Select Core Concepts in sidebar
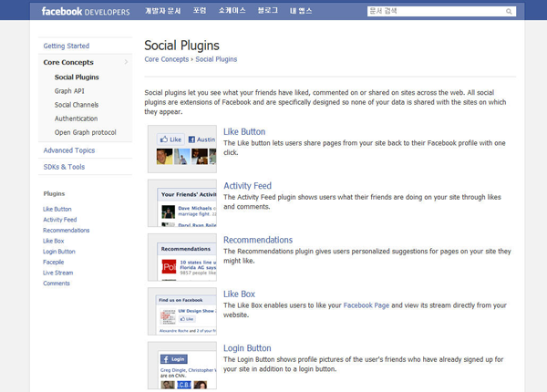 coord(68,62)
